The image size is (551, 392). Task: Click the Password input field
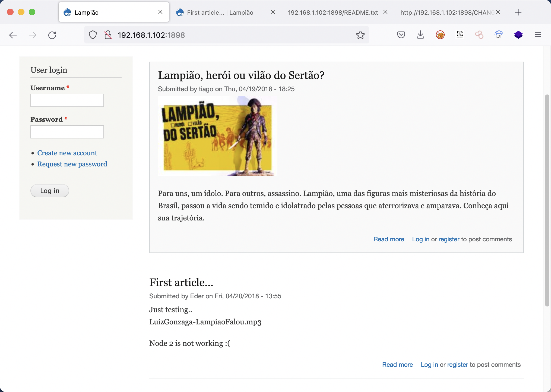67,132
